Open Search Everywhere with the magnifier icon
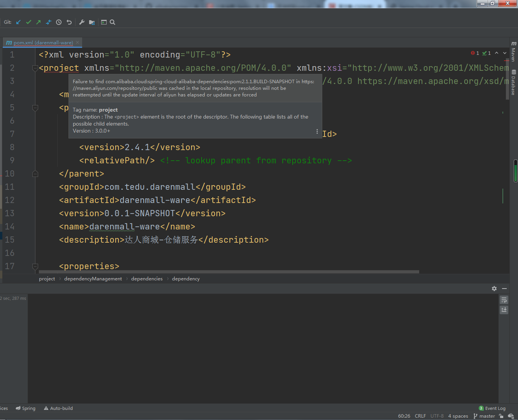This screenshot has width=518, height=420. click(112, 22)
